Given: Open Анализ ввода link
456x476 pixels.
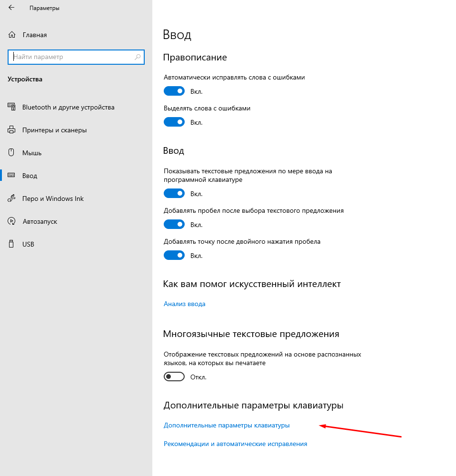Looking at the screenshot, I should coord(185,304).
